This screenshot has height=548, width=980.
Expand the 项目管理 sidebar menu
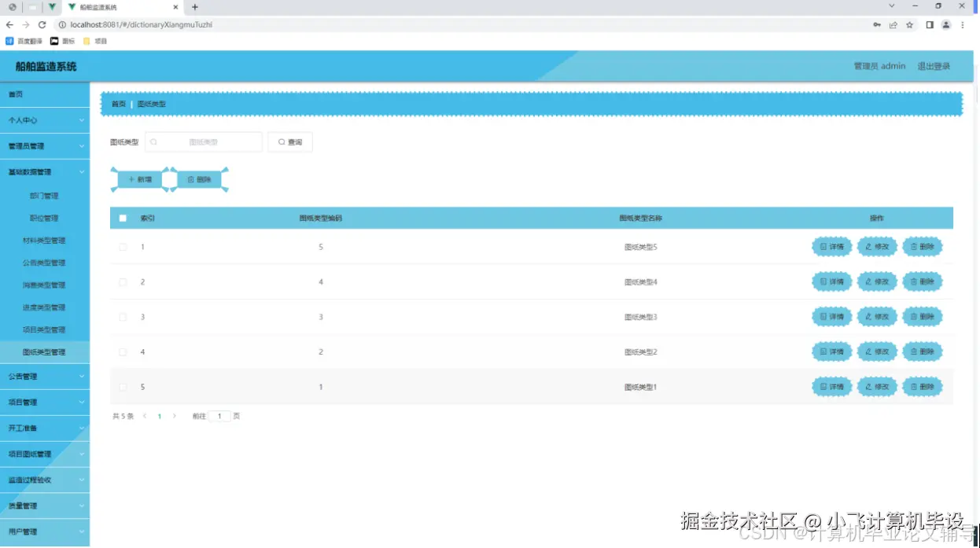pyautogui.click(x=45, y=403)
